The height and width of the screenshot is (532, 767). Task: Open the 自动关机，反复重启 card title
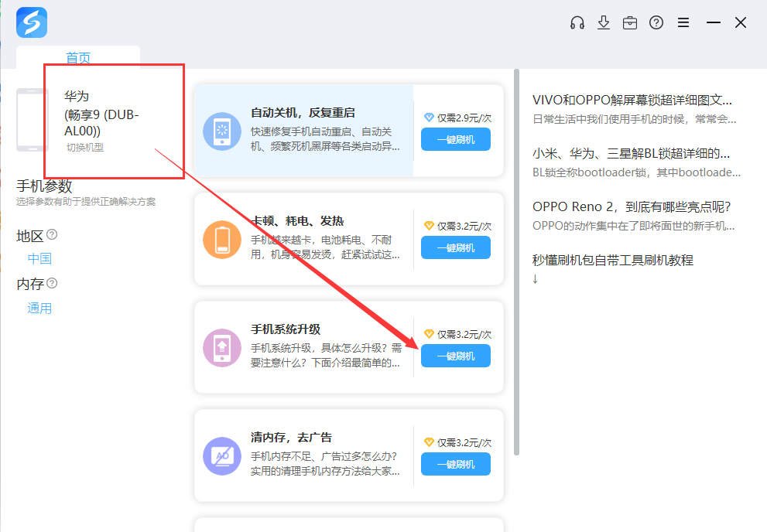303,113
